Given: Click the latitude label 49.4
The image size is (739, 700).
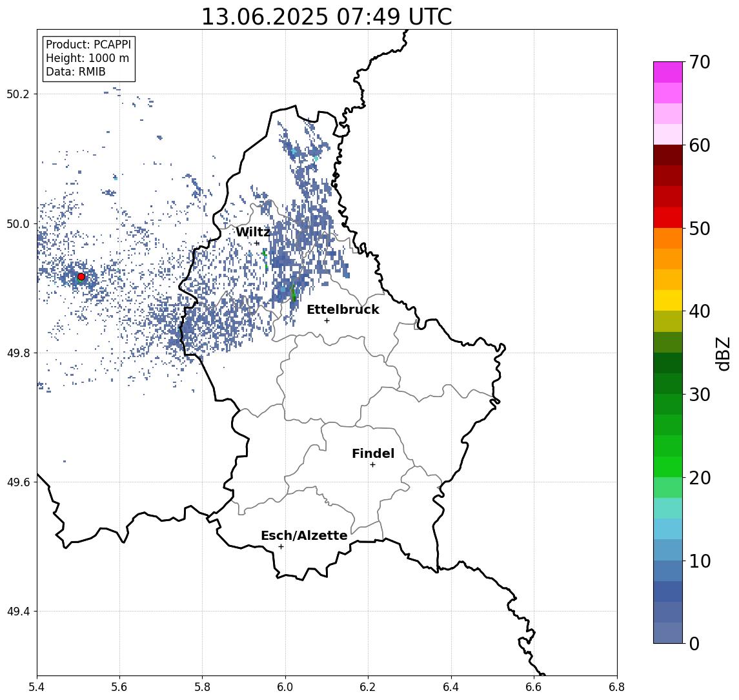Looking at the screenshot, I should [x=18, y=612].
